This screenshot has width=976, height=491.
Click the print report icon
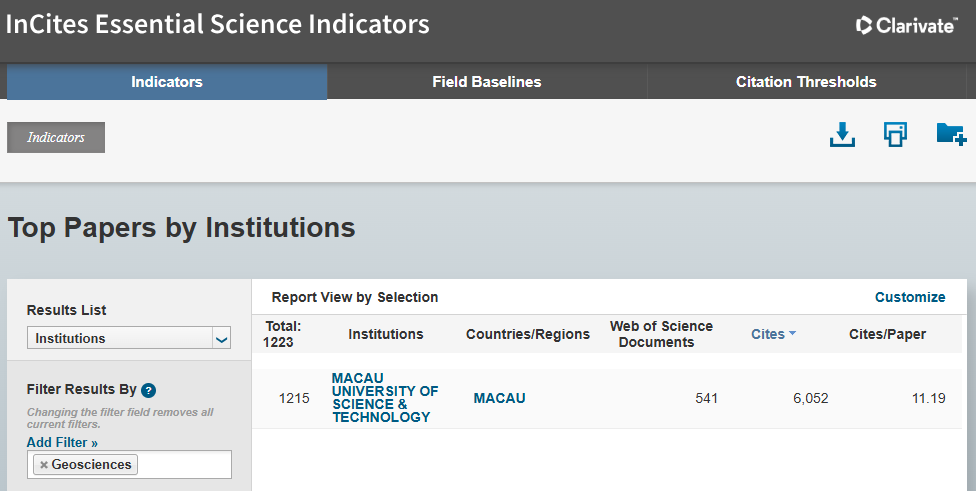point(895,134)
